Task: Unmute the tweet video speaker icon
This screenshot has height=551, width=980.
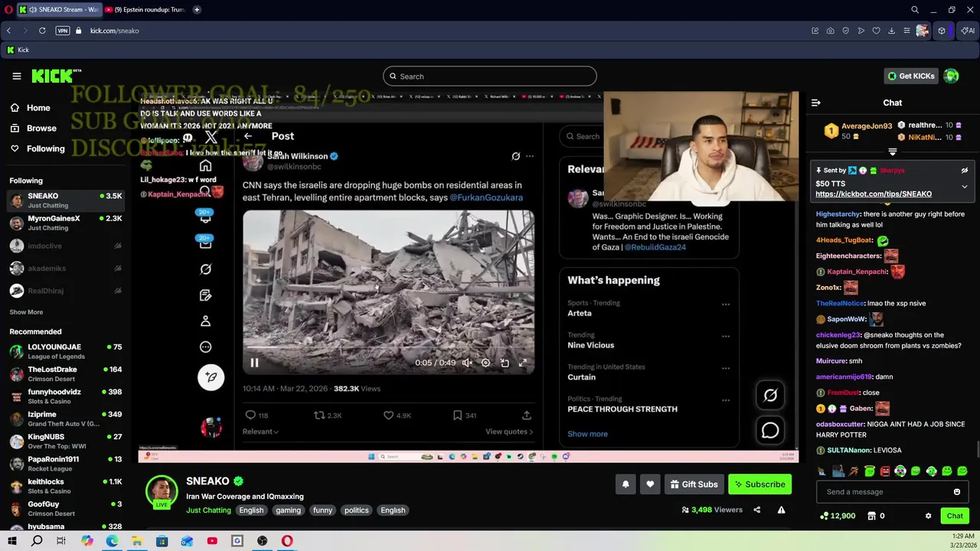Action: tap(467, 363)
